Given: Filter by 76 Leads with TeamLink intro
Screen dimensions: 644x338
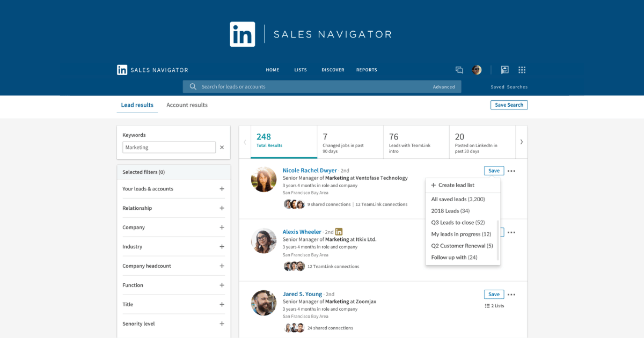Looking at the screenshot, I should (x=416, y=142).
